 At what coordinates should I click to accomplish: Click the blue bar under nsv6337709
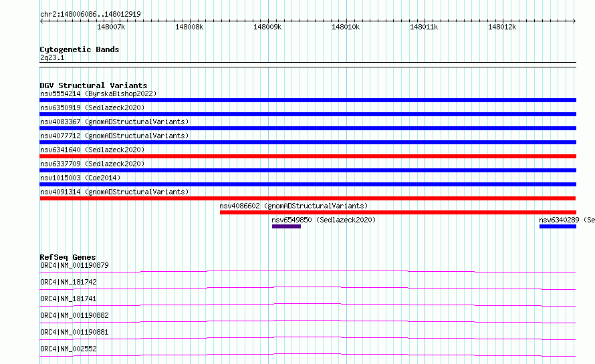coord(308,170)
